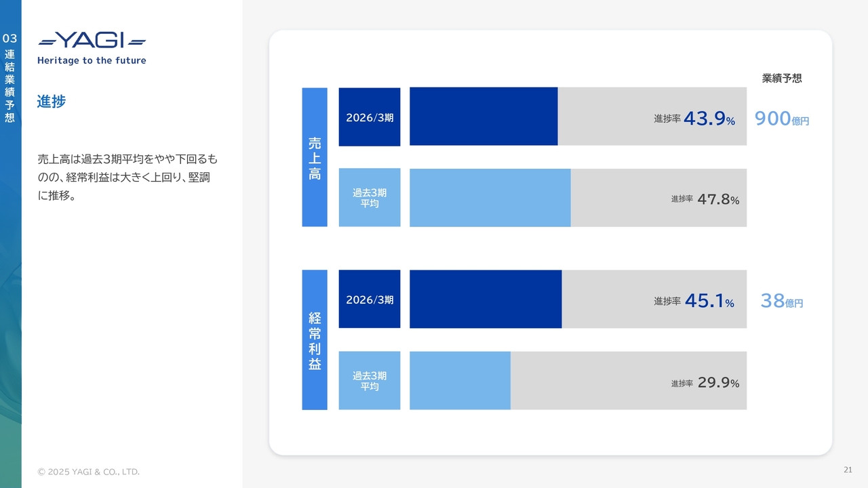The image size is (868, 488).
Task: Click the light blue 29.9% progress bar fill
Action: coord(460,381)
